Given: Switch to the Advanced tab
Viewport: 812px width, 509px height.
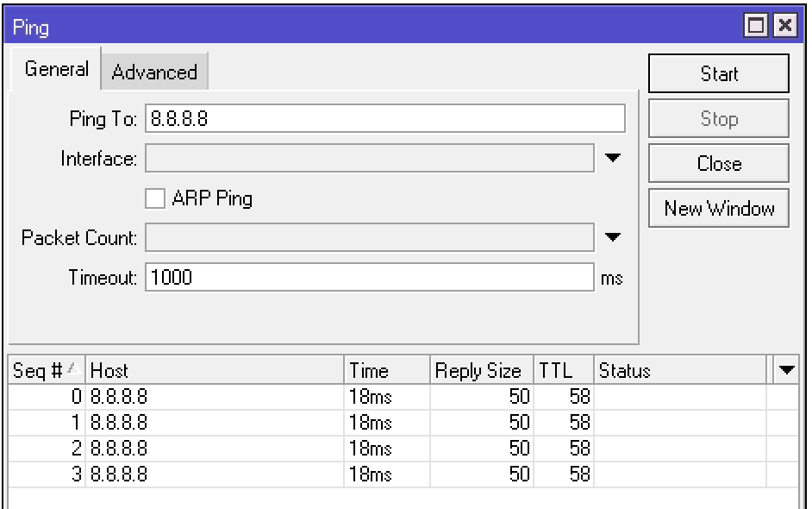Looking at the screenshot, I should click(x=154, y=72).
